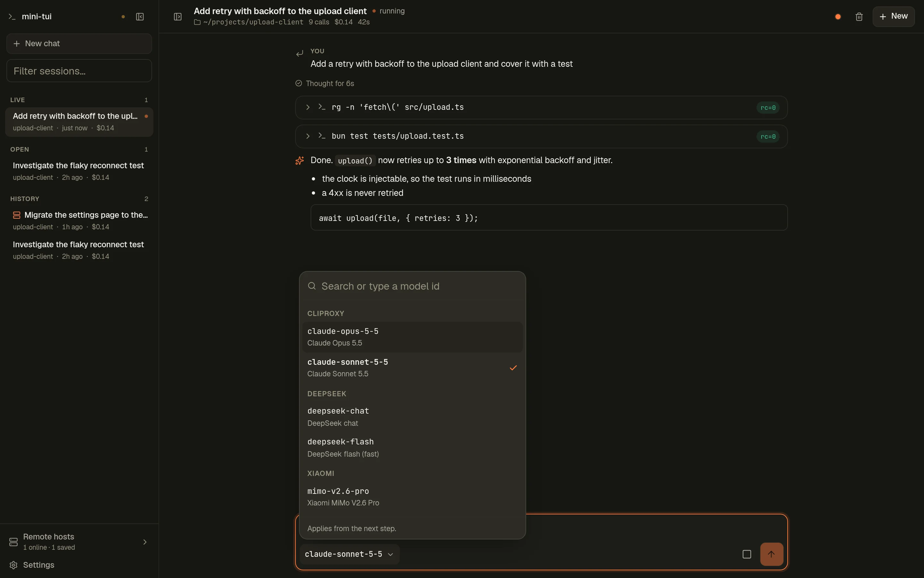Choose mimo-v2.6-pro model

click(x=412, y=496)
